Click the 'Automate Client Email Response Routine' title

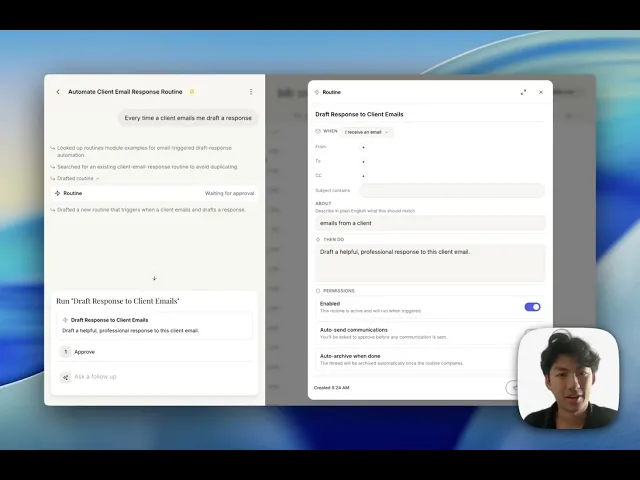click(125, 92)
